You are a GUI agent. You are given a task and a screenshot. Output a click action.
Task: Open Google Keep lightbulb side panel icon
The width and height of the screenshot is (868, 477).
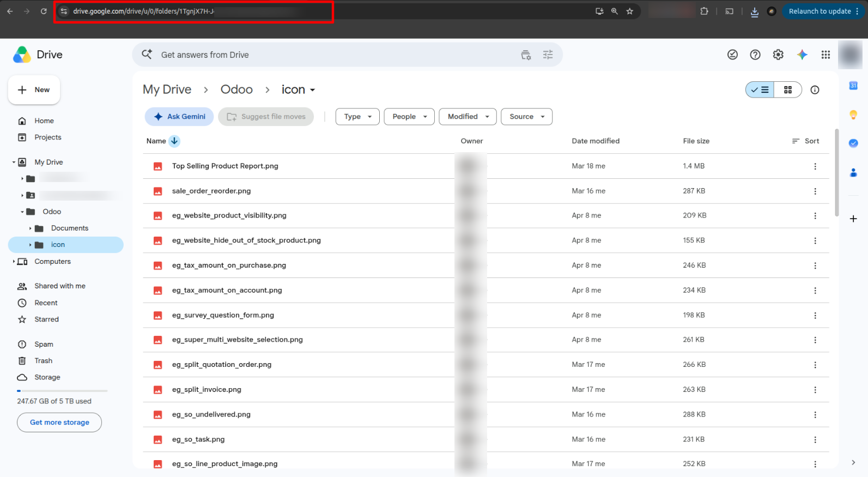(853, 114)
